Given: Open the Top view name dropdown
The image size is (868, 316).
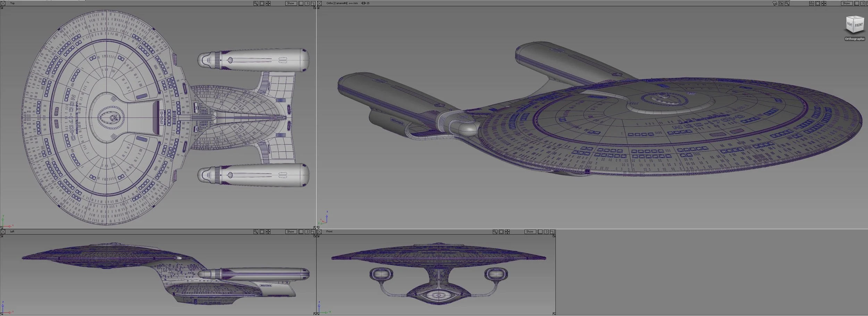Looking at the screenshot, I should pos(12,3).
